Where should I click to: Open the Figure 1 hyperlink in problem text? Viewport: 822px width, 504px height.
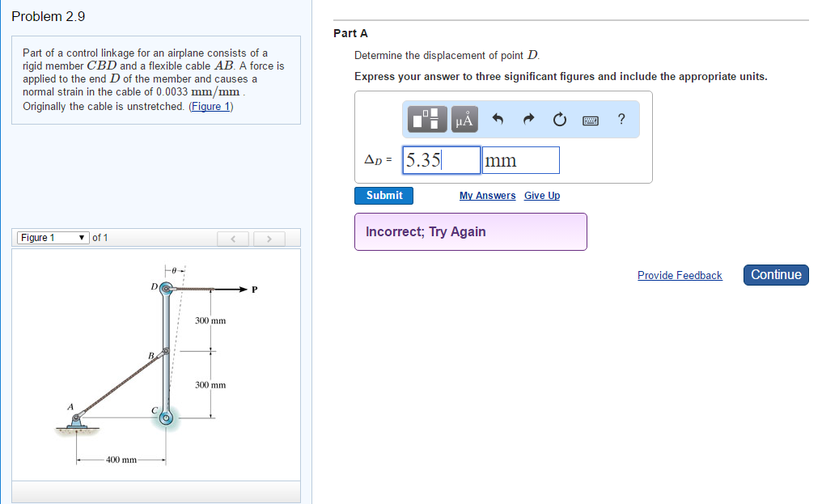pos(210,106)
